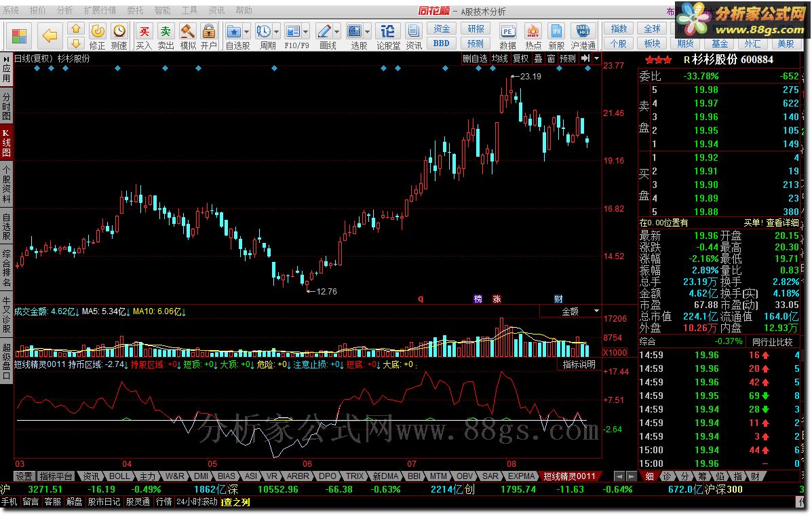Toggle the 窗 window option
Viewport: 812px width, 515px height.
coord(551,58)
